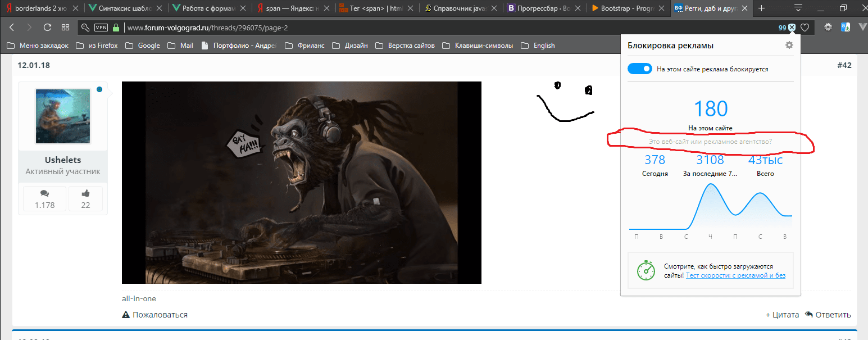Open the Vue devtools extension icon
This screenshot has width=868, height=340.
coord(862,27)
